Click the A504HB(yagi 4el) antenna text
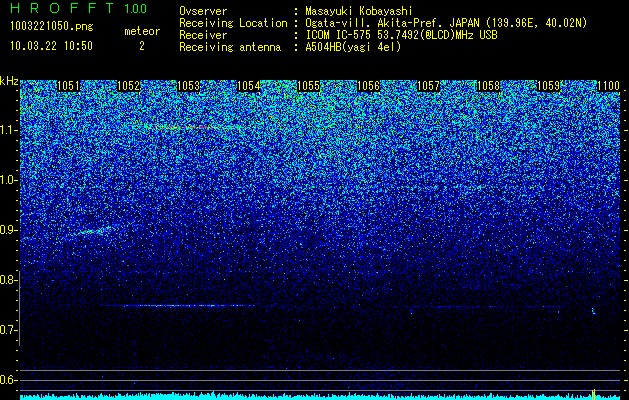The height and width of the screenshot is (400, 629). coord(353,47)
